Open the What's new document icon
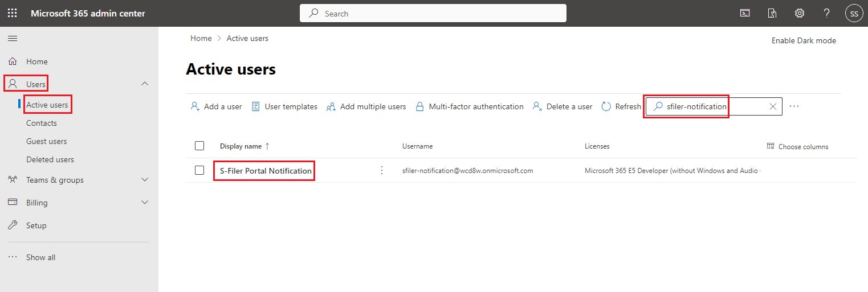This screenshot has height=292, width=868. pyautogui.click(x=772, y=13)
